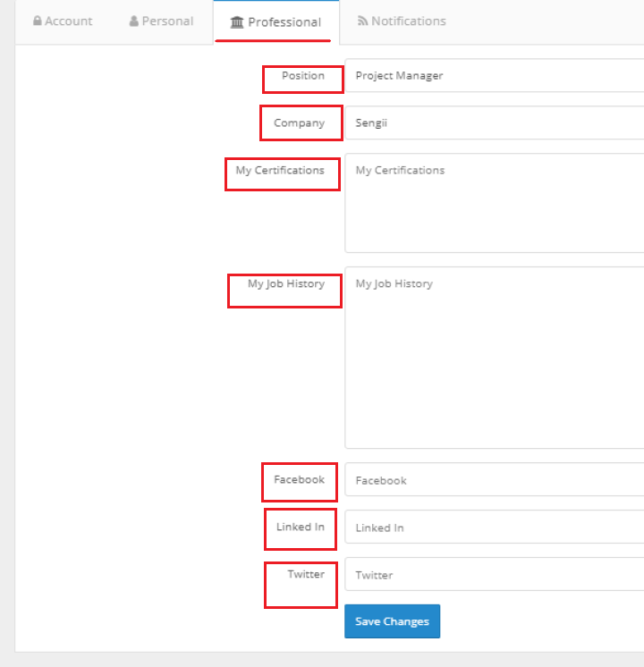The image size is (644, 667).
Task: Click the Save Changes button
Action: tap(392, 621)
